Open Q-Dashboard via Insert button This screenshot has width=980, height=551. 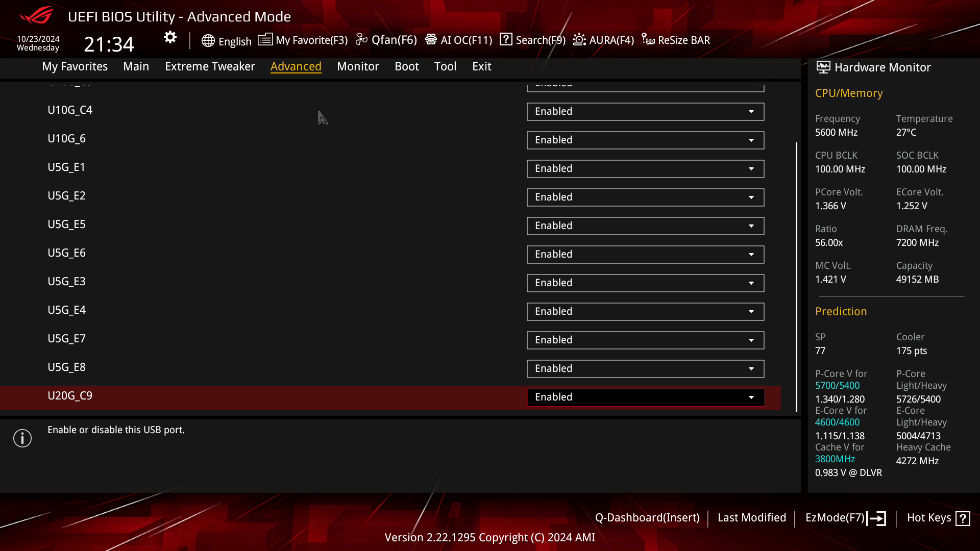click(647, 517)
